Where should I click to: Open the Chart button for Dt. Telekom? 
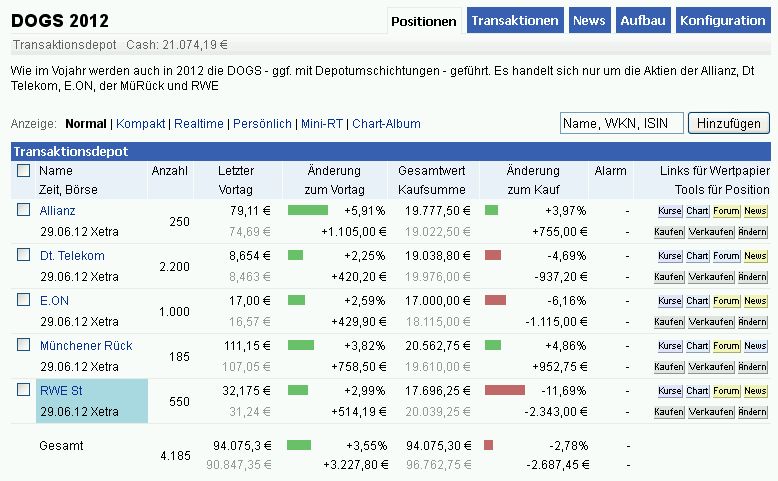point(697,256)
